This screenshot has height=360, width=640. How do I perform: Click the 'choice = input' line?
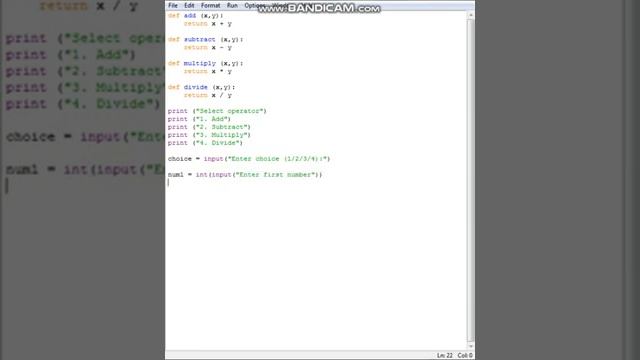[x=249, y=159]
